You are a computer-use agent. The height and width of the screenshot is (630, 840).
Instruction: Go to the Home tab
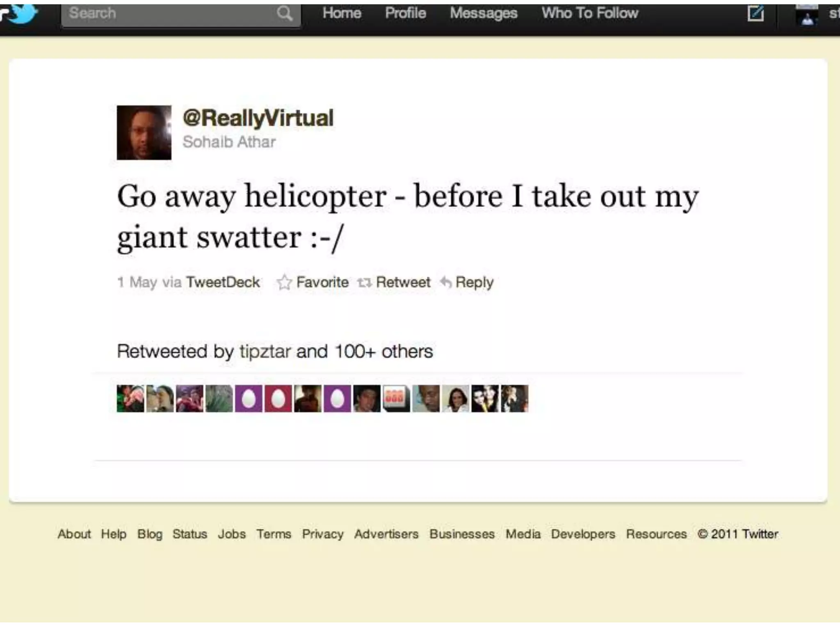click(342, 13)
